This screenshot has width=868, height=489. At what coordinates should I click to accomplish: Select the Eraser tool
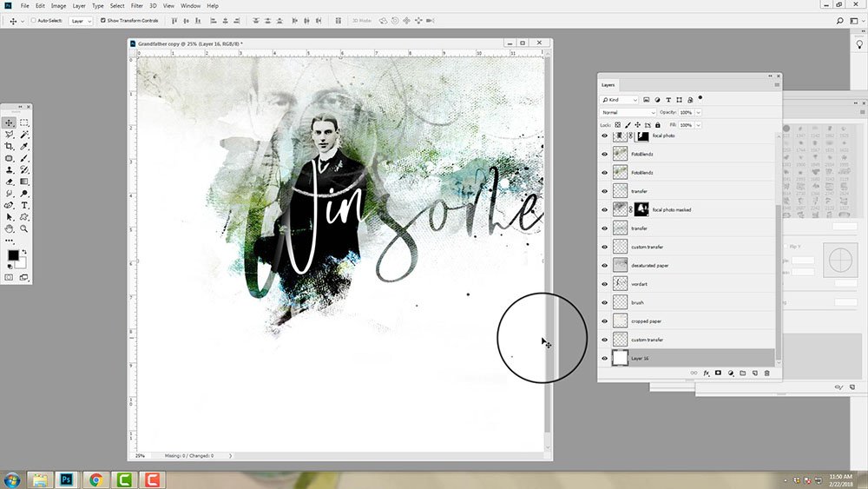click(x=9, y=182)
